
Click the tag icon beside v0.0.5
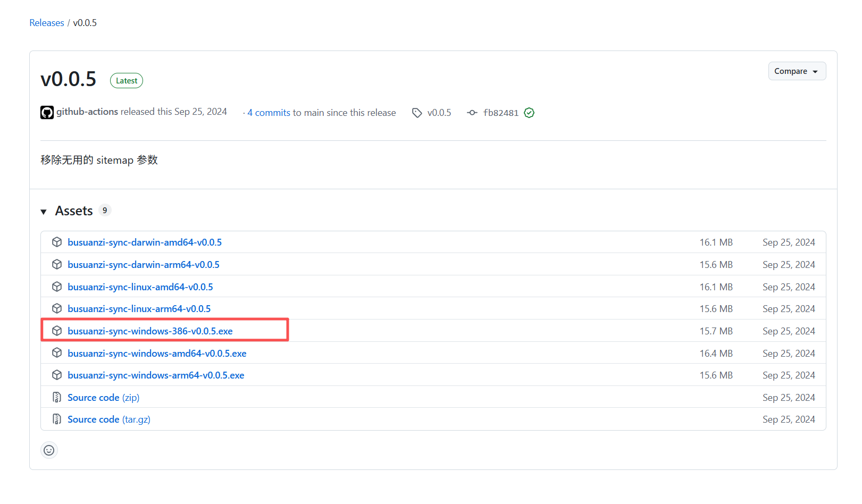[417, 113]
